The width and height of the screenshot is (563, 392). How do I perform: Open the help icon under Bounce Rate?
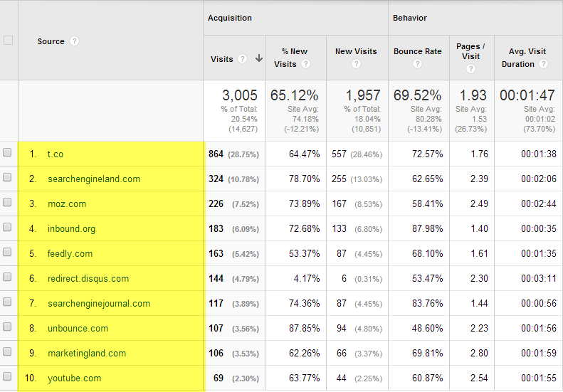coord(417,64)
